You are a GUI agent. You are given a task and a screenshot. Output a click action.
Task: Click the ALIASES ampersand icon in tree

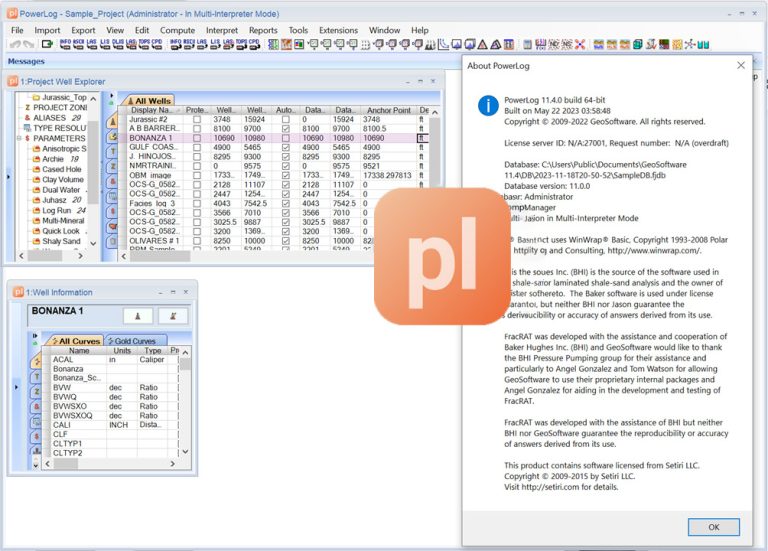tap(27, 118)
